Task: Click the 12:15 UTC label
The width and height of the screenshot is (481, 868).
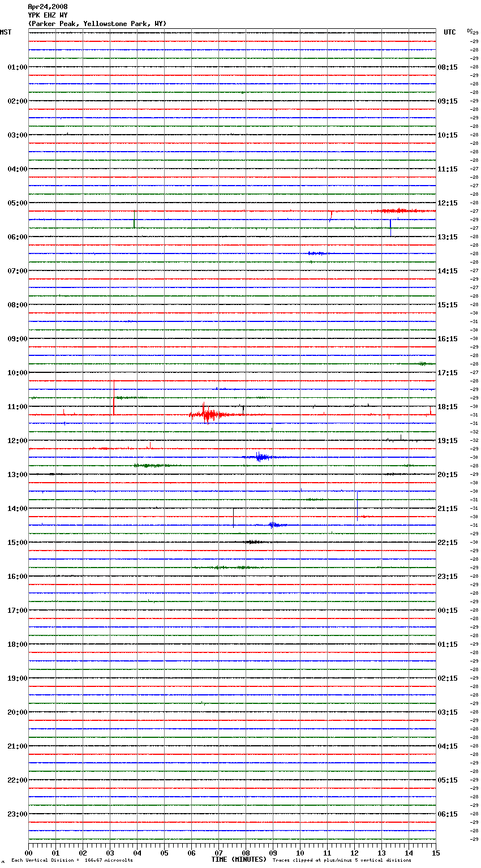Action: tap(448, 203)
